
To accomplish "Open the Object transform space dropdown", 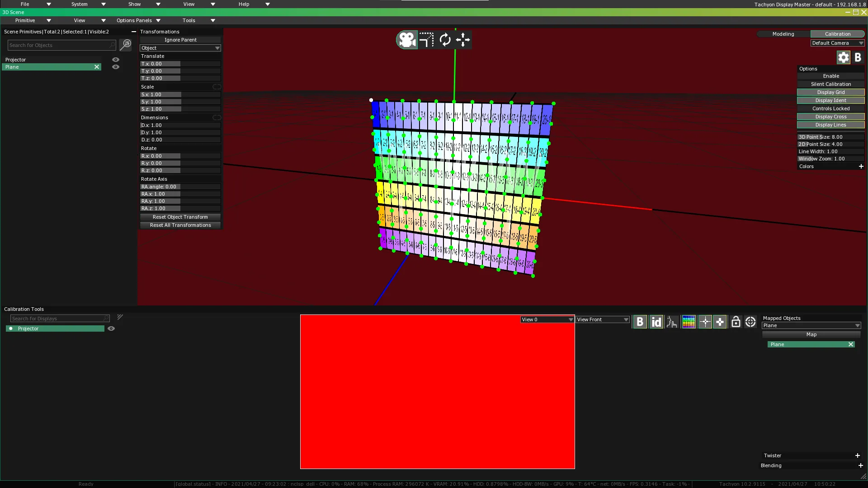I will coord(180,48).
